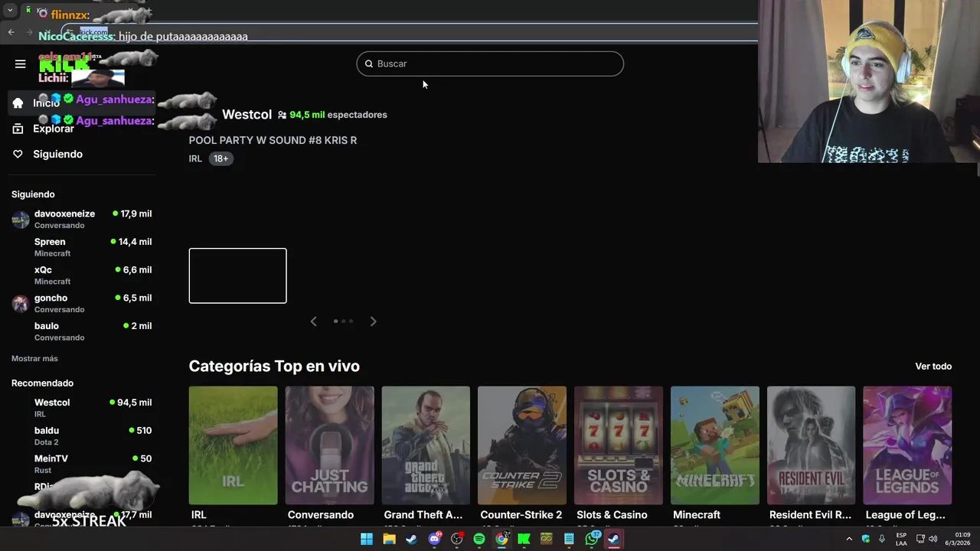Click the IRL tag under stream title
The width and height of the screenshot is (980, 551).
click(x=195, y=158)
